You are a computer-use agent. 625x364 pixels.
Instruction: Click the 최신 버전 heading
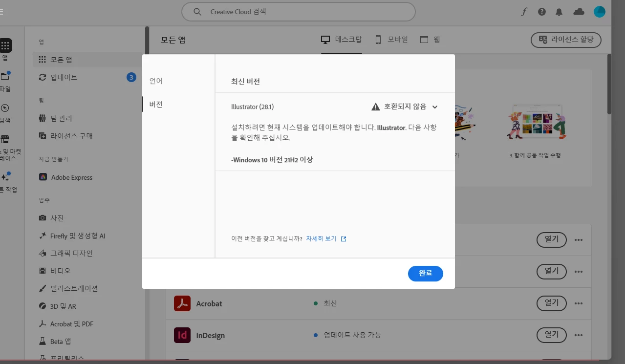tap(245, 82)
